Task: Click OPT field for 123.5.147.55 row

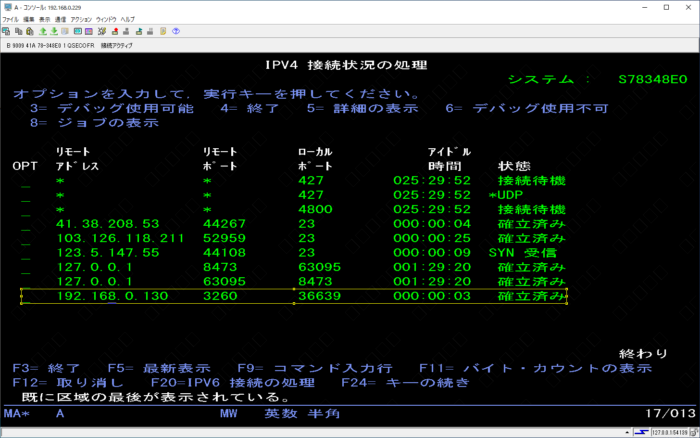Action: [26, 253]
